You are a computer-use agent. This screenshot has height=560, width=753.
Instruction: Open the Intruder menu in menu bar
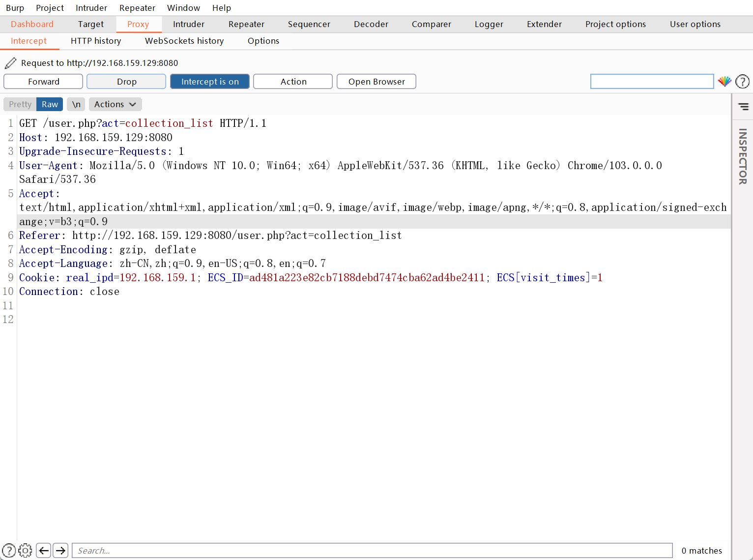pos(91,8)
